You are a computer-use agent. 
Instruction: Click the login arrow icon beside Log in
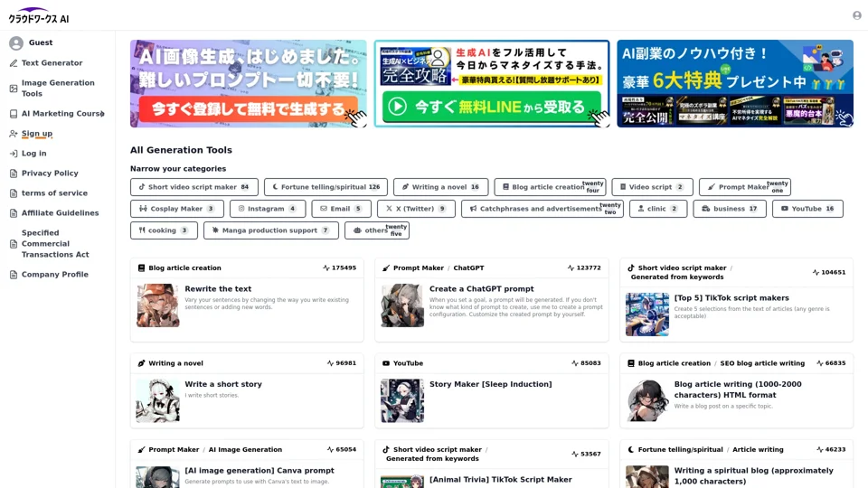[14, 154]
